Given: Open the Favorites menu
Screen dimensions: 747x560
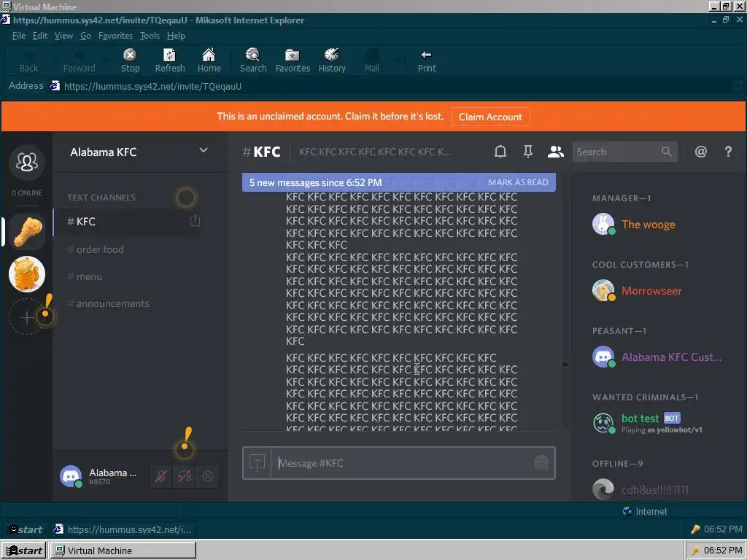Looking at the screenshot, I should coord(115,36).
